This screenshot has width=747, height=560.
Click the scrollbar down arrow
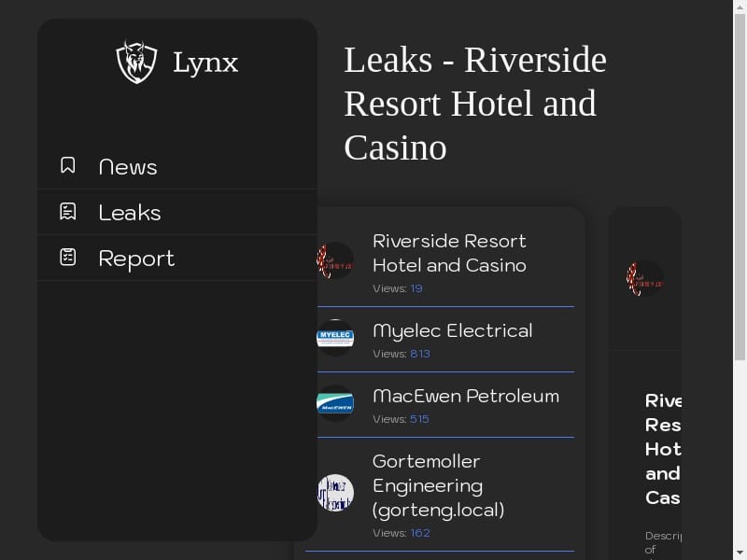point(740,553)
